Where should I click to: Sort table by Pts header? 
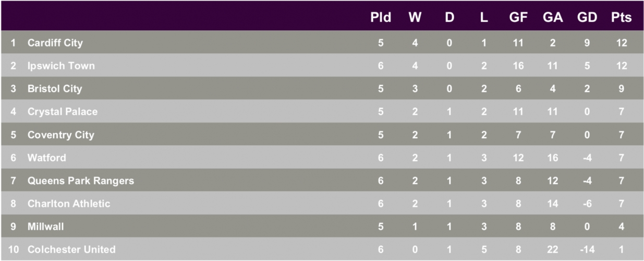(622, 17)
